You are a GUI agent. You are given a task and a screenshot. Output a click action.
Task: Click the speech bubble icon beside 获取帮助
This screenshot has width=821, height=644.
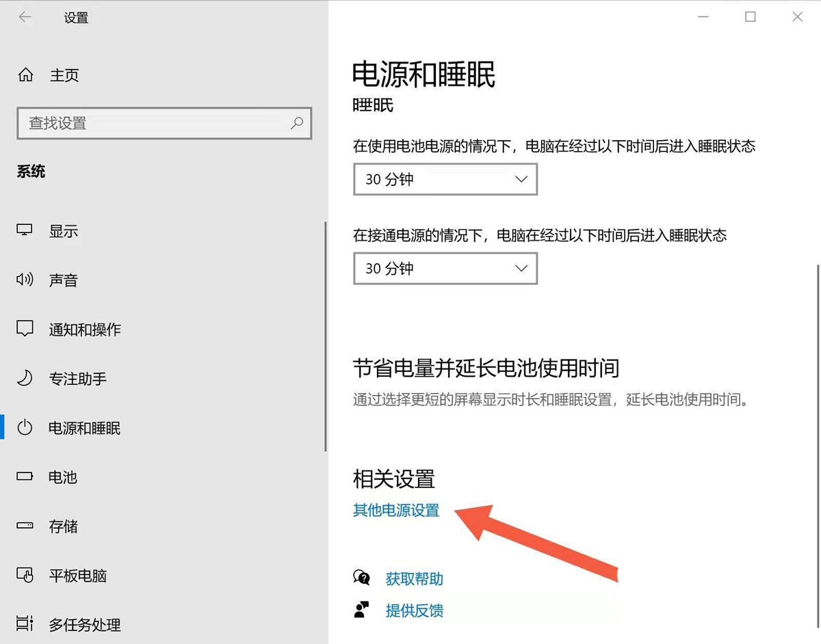pyautogui.click(x=362, y=578)
